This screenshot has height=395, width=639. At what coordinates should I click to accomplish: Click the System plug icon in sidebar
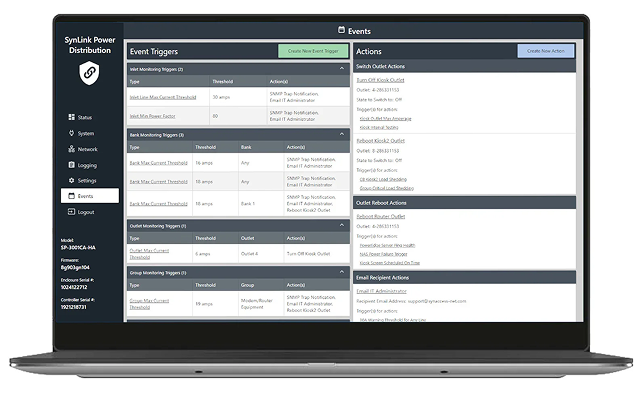[72, 133]
